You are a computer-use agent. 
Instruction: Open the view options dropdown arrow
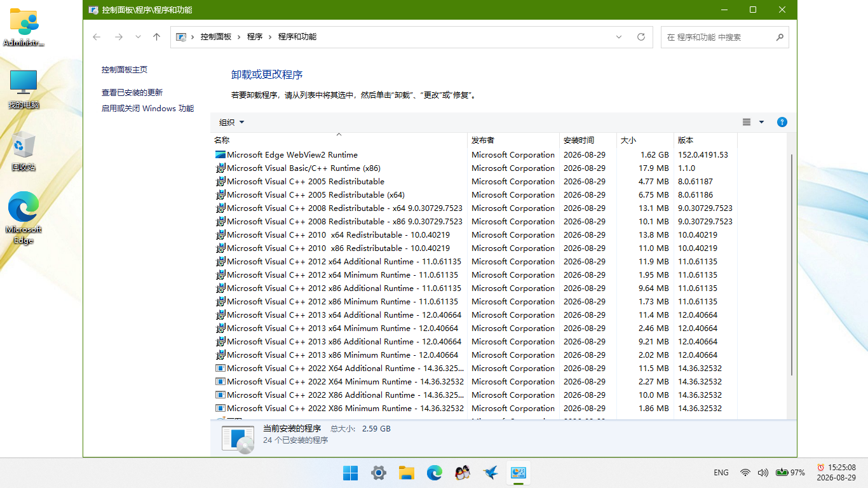761,122
